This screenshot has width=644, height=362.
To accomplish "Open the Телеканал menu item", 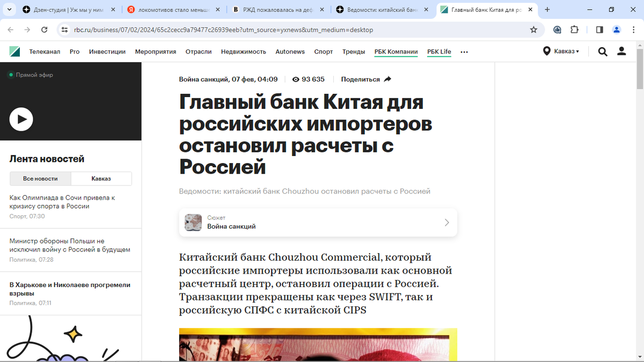I will coord(45,51).
